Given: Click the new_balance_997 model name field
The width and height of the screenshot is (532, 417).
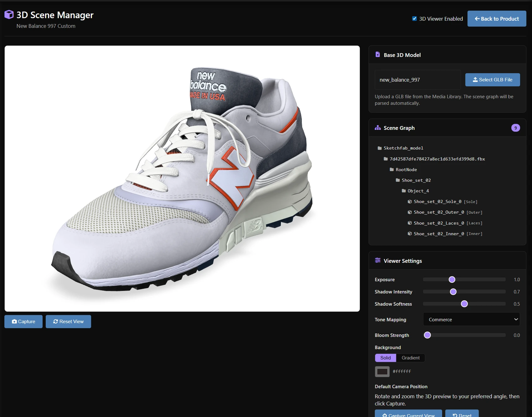Looking at the screenshot, I should pyautogui.click(x=418, y=80).
